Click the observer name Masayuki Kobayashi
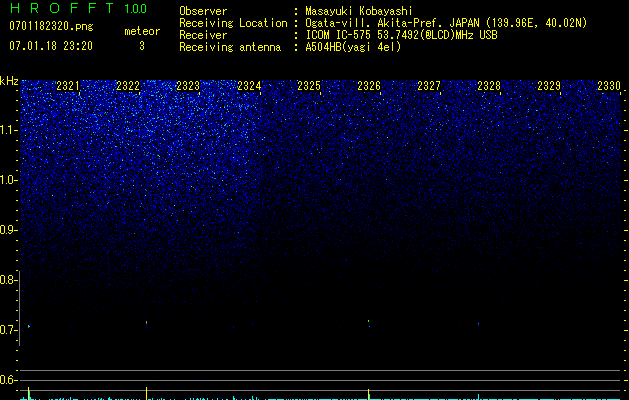 pyautogui.click(x=359, y=11)
